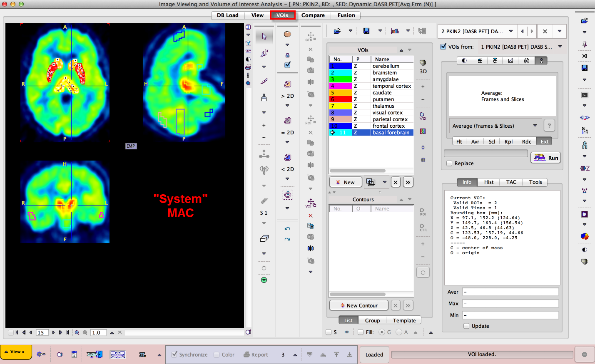The width and height of the screenshot is (595, 364).
Task: Click the brain atlas icon in bottom bar
Action: click(x=117, y=354)
